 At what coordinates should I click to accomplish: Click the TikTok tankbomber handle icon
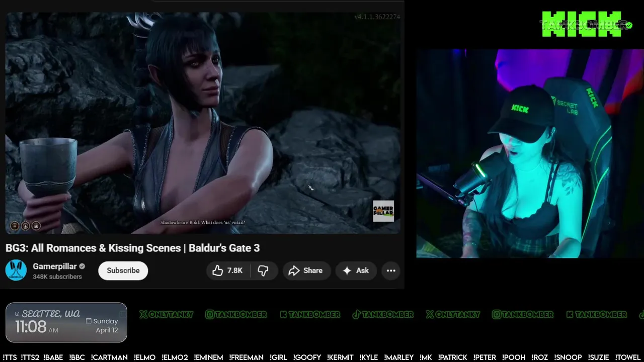[x=356, y=314]
